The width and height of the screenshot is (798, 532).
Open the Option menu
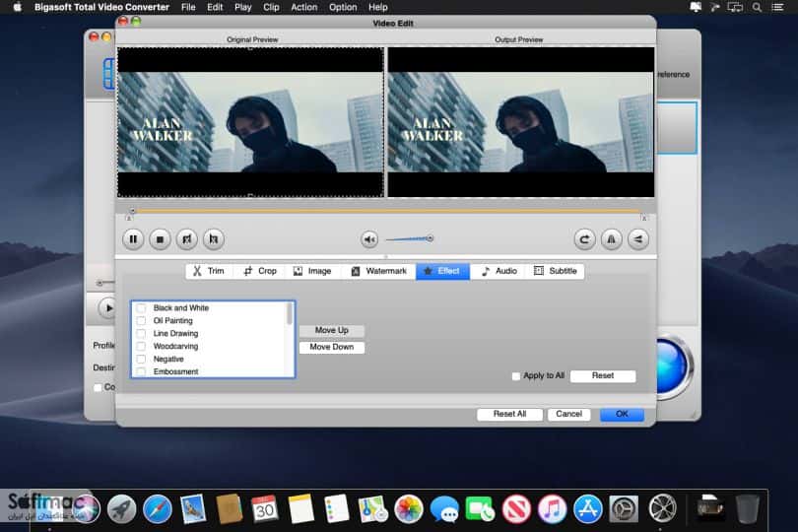coord(343,7)
